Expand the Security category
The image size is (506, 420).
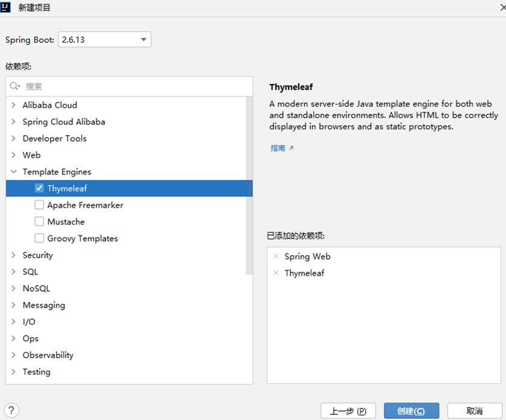(13, 255)
